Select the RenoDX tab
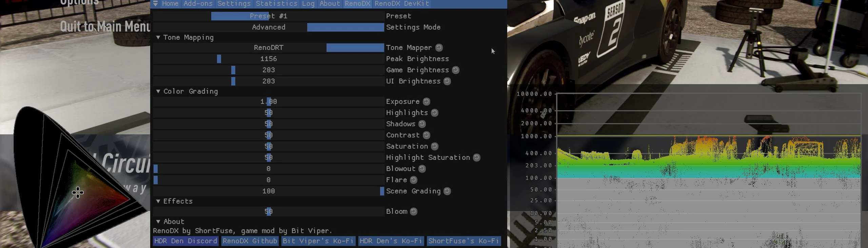This screenshot has width=868, height=248. (x=358, y=4)
